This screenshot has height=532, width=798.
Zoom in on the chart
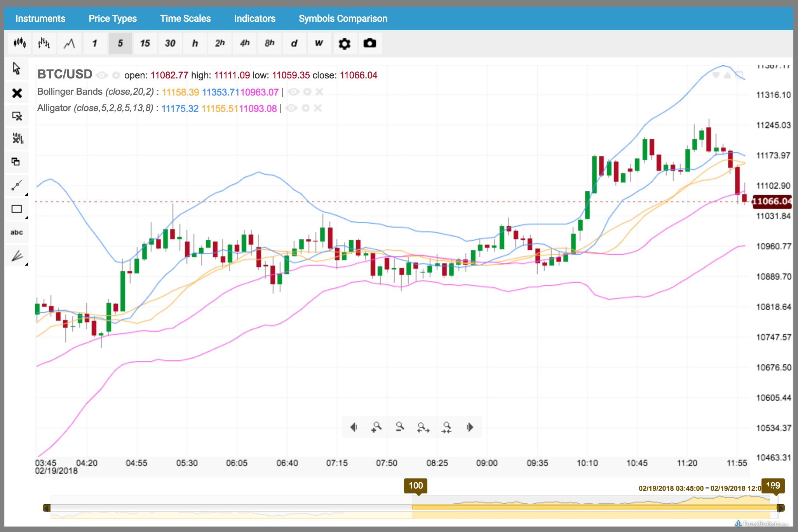coord(376,427)
